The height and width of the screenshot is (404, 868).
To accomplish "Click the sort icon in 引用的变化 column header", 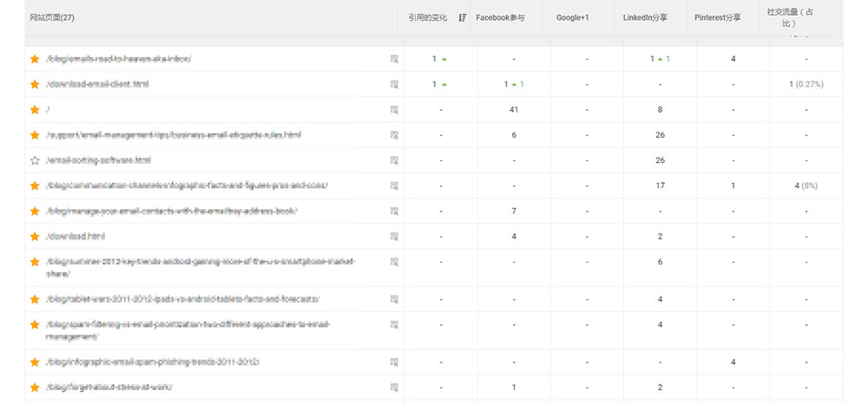I will [462, 17].
